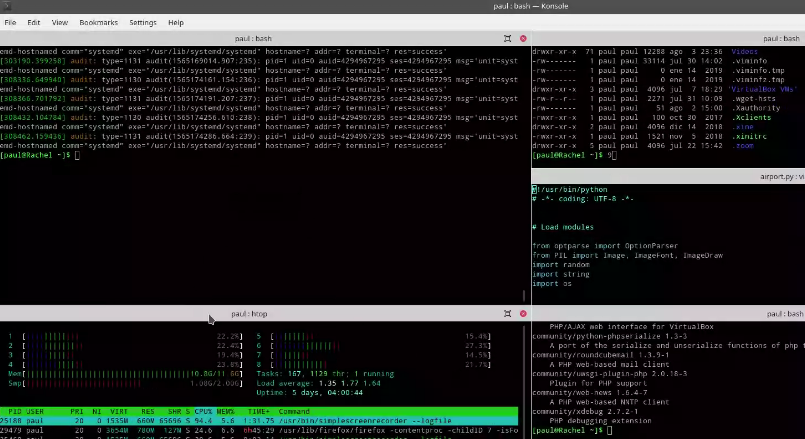Click the top-left pane title 'paul : bash'
The width and height of the screenshot is (805, 439).
click(x=253, y=39)
